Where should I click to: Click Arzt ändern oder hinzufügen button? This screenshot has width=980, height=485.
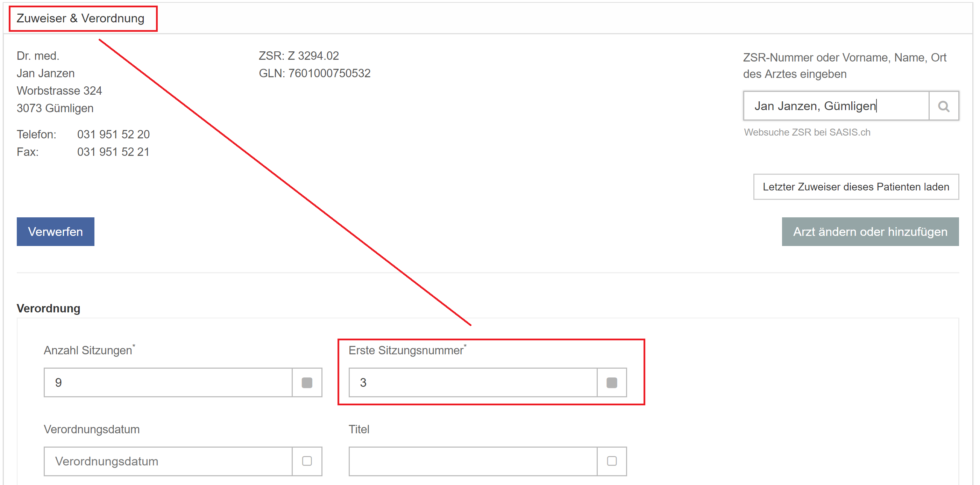(870, 231)
